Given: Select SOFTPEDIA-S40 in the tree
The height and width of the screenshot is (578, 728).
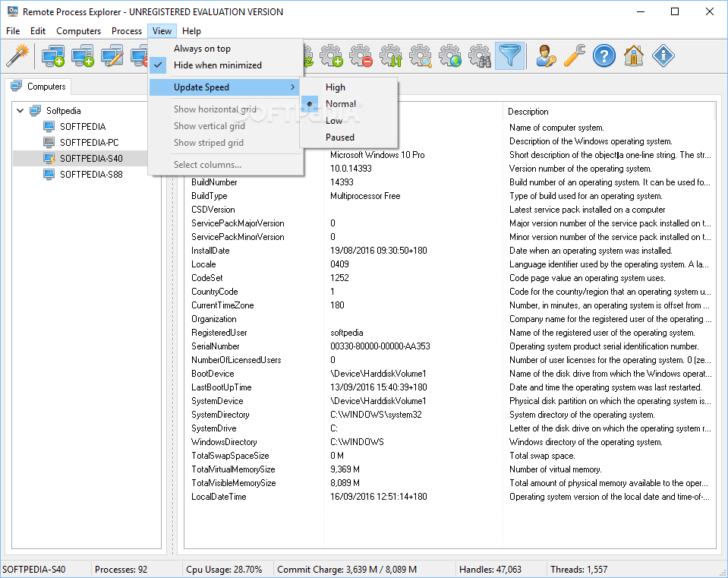Looking at the screenshot, I should click(91, 159).
